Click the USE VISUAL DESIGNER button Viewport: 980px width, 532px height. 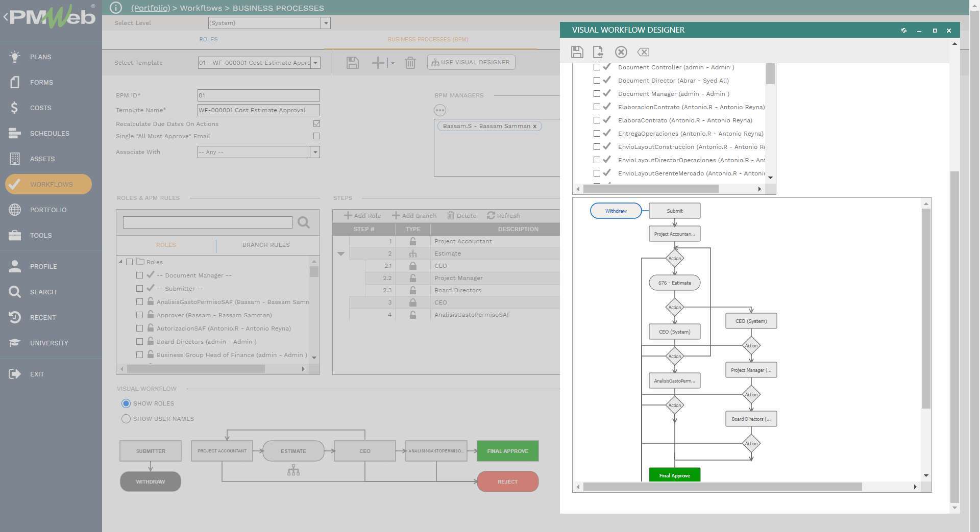[x=470, y=62]
